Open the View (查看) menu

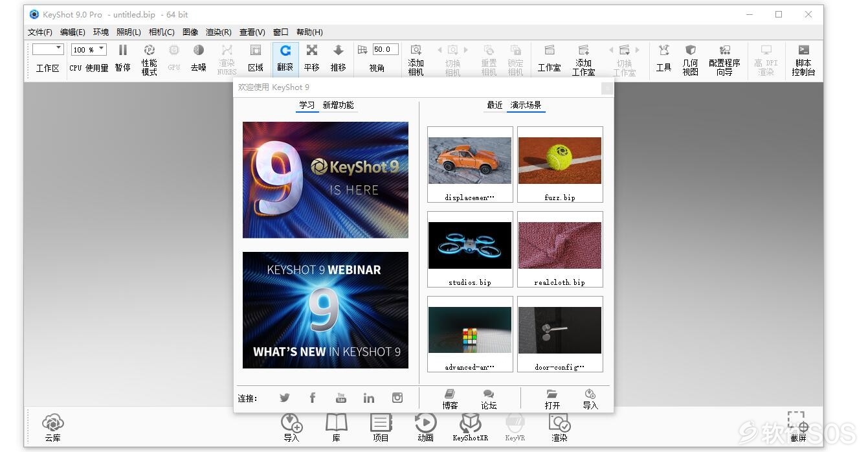(252, 32)
